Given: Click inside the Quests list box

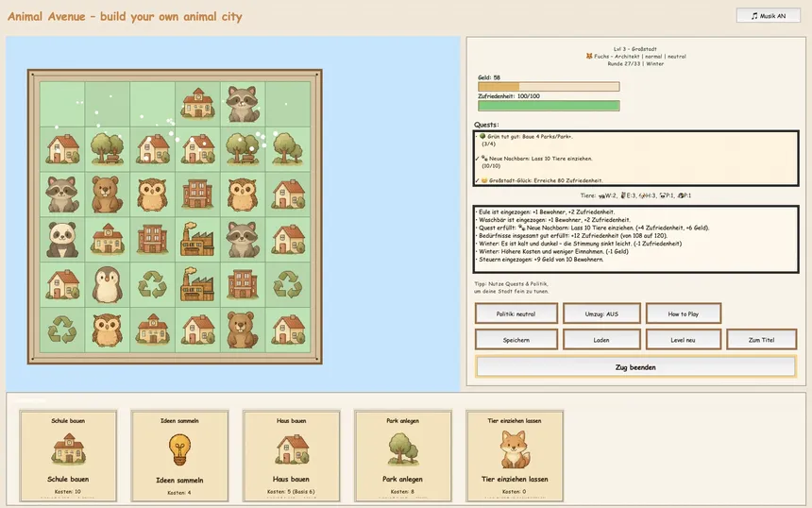Looking at the screenshot, I should click(x=635, y=159).
